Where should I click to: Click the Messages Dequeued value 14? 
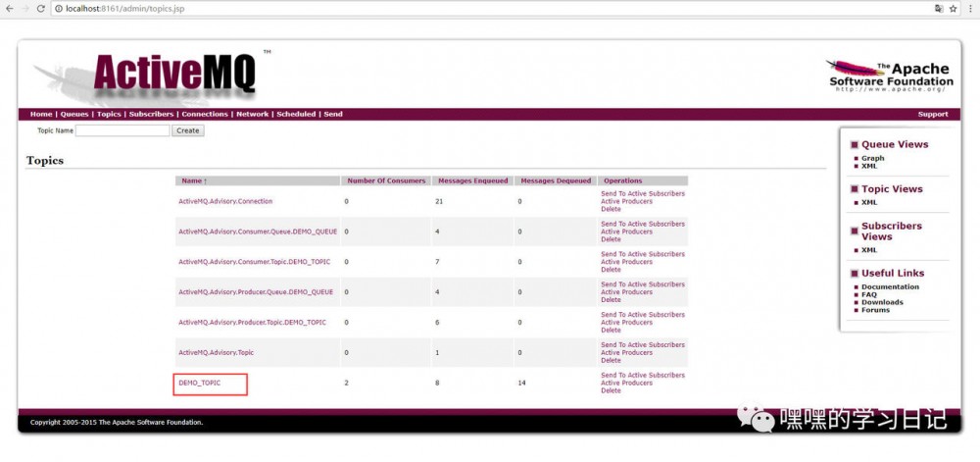click(x=522, y=383)
